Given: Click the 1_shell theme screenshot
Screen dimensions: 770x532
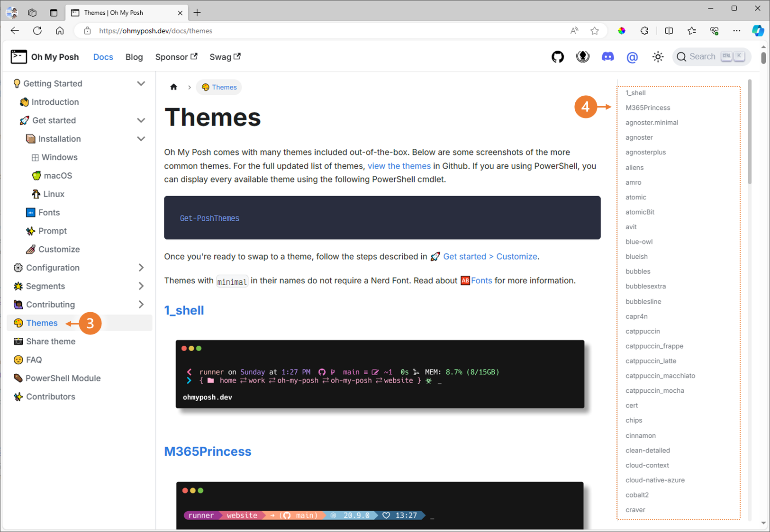Looking at the screenshot, I should click(x=380, y=374).
